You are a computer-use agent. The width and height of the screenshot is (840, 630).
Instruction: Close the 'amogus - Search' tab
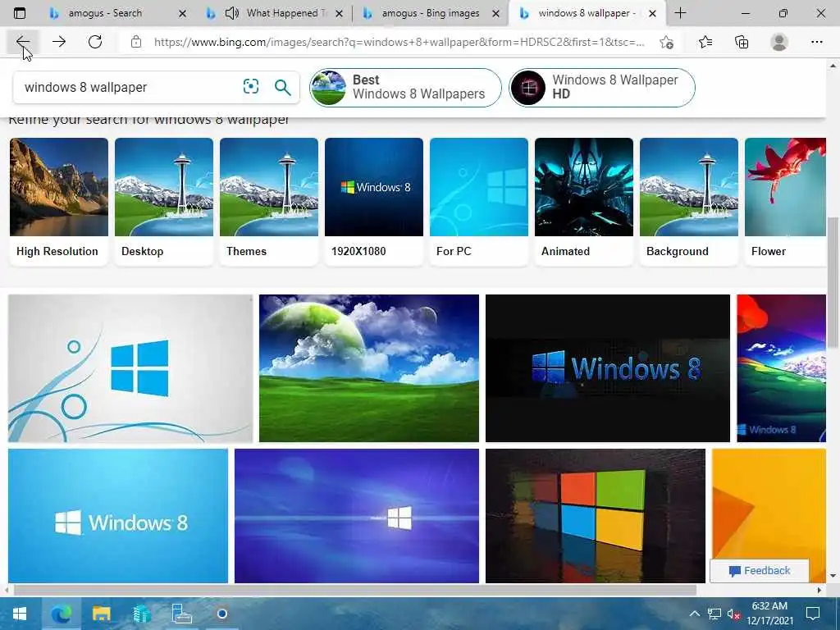pos(182,13)
